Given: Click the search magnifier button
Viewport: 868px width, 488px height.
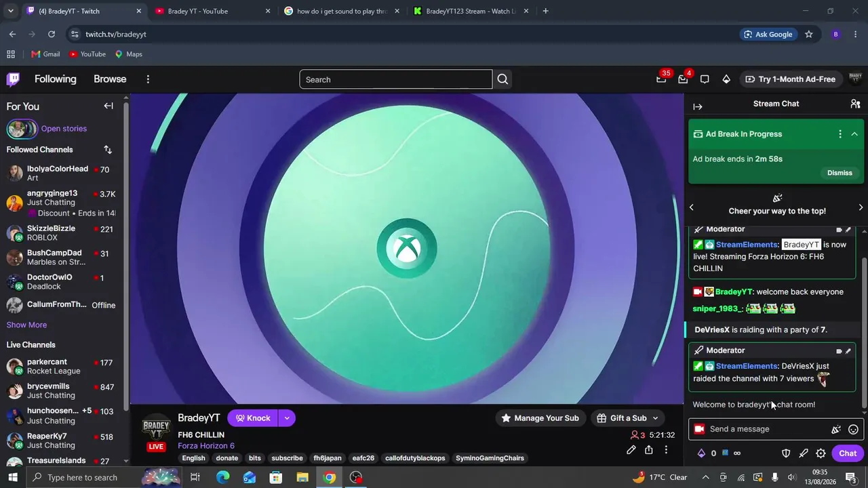Looking at the screenshot, I should click(502, 79).
